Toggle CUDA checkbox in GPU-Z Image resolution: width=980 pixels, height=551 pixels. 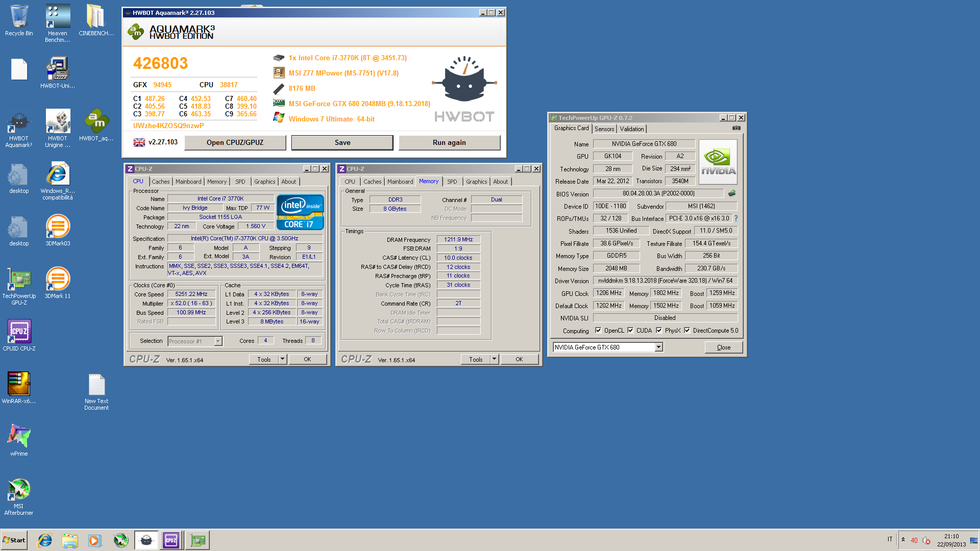point(630,330)
